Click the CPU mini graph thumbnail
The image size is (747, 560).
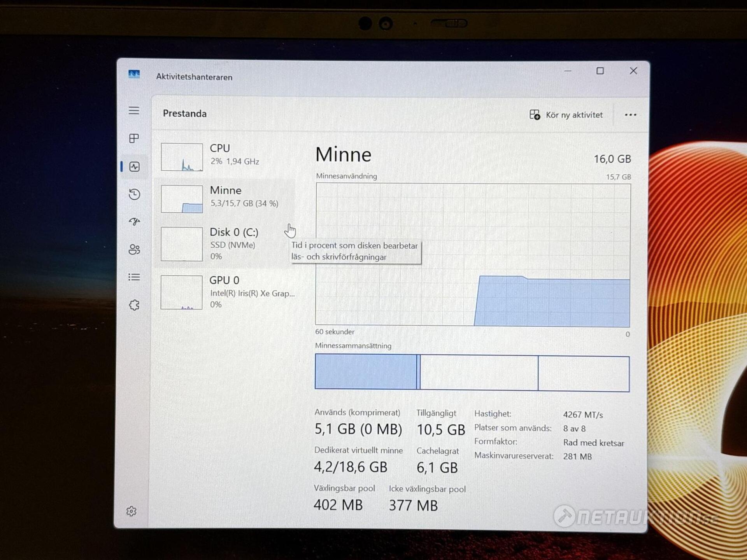(x=182, y=157)
